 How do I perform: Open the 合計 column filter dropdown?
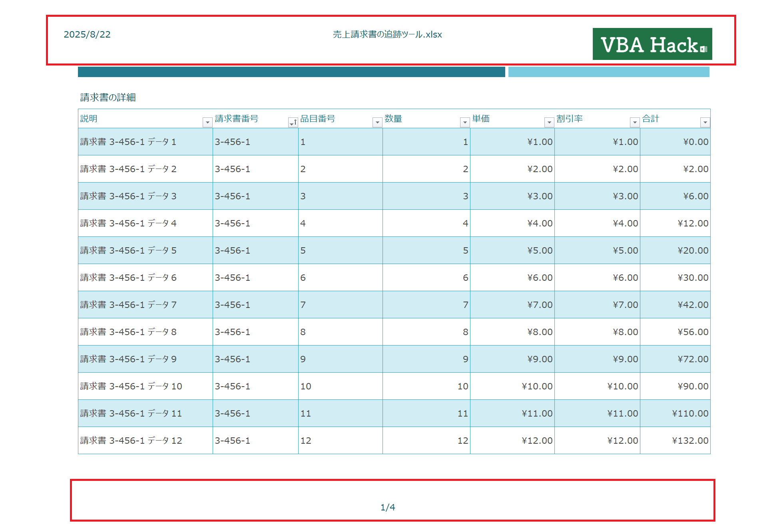click(705, 122)
